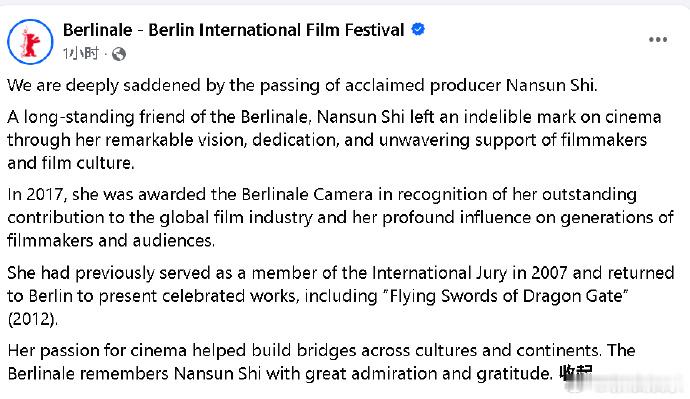Click the paragraph starting 'A long-standing friend'

(334, 140)
